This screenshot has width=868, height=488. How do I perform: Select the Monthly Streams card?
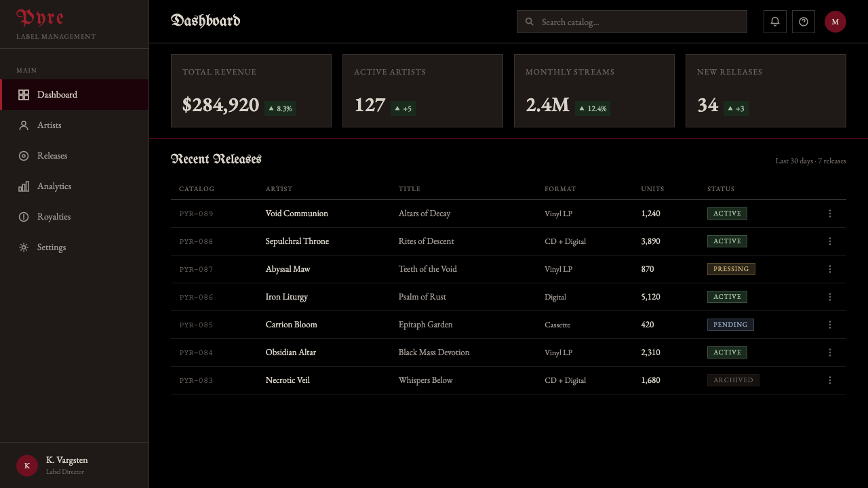click(x=594, y=91)
